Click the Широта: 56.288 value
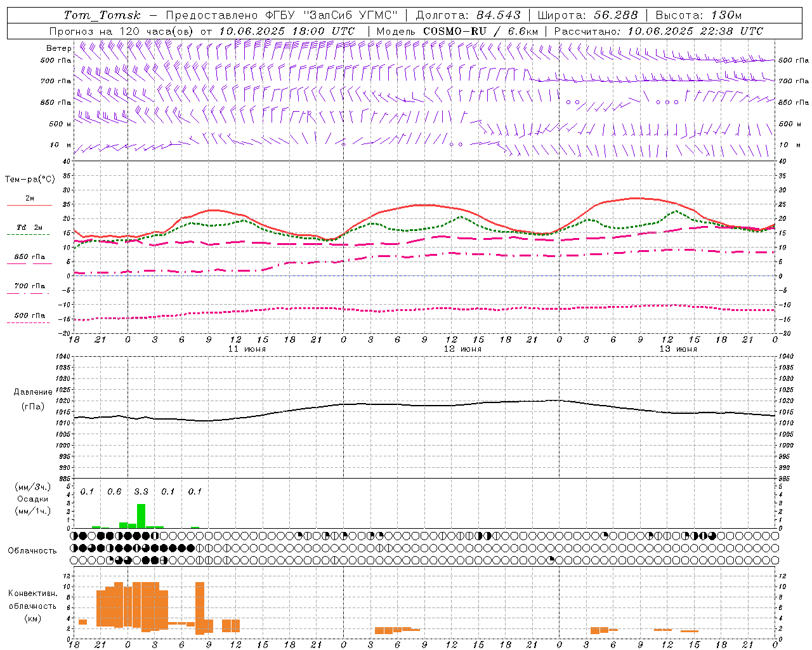The height and width of the screenshot is (650, 812). tap(587, 15)
